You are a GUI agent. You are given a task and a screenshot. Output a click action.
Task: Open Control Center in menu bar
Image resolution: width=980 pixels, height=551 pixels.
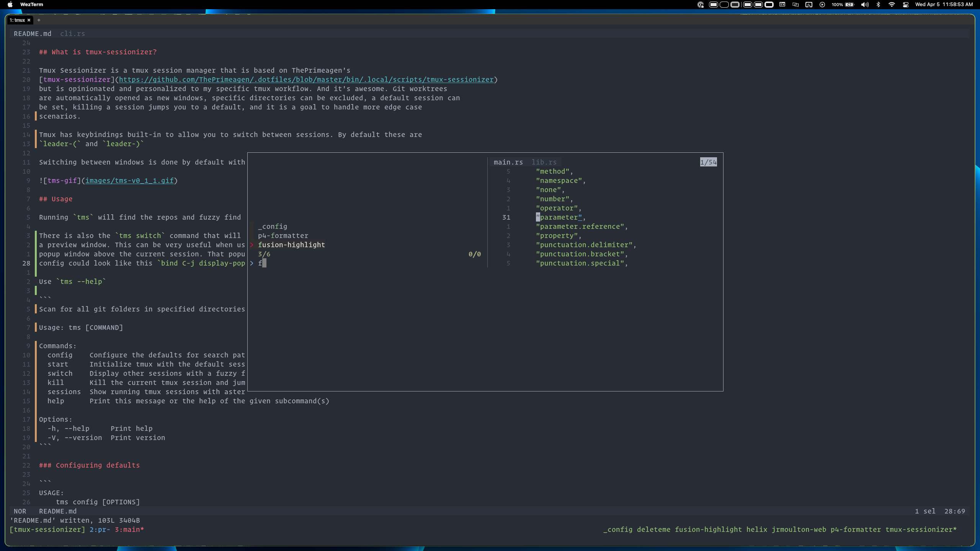point(905,5)
